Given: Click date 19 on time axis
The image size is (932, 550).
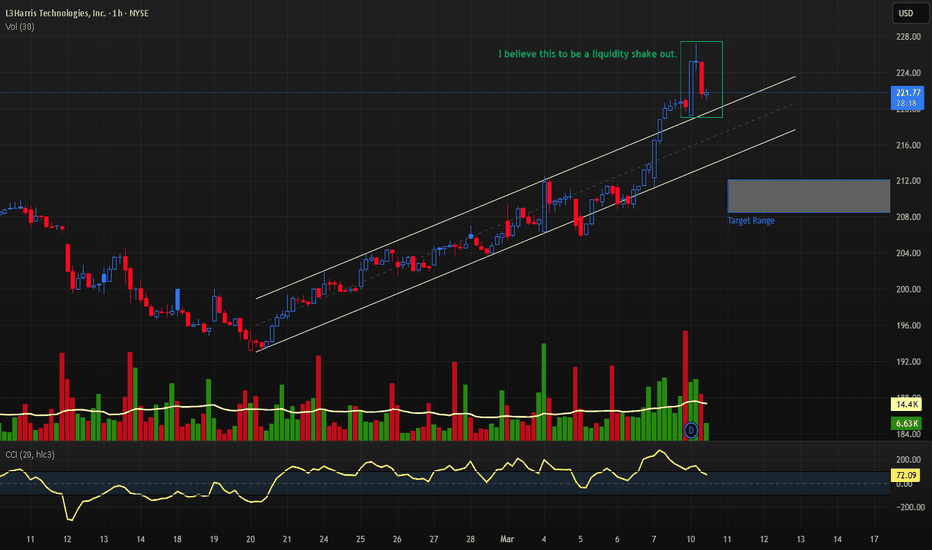Looking at the screenshot, I should (x=214, y=539).
